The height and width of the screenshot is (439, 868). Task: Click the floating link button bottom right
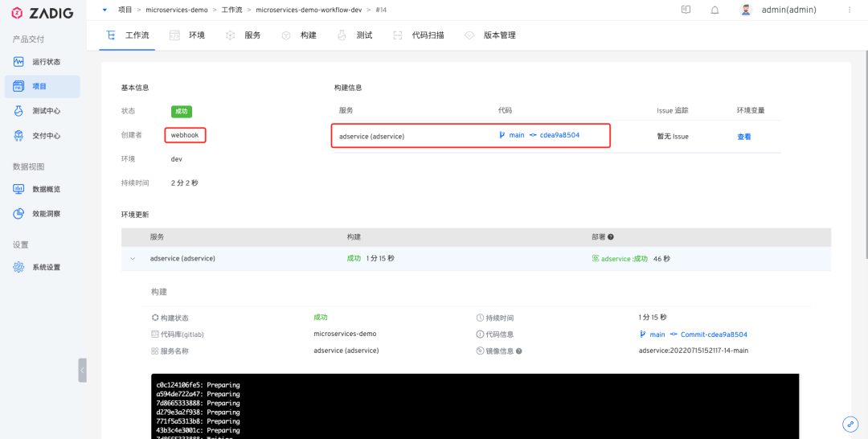pos(850,424)
